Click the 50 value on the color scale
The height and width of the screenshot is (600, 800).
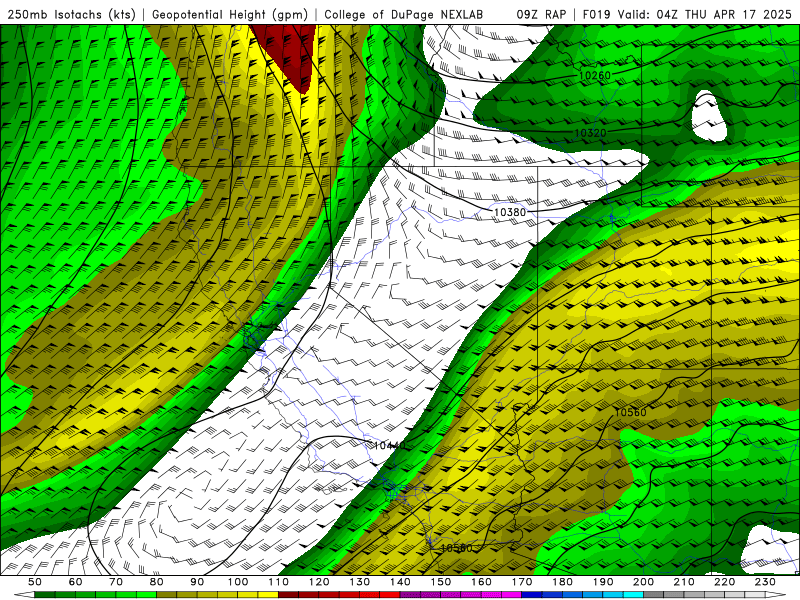pyautogui.click(x=35, y=582)
